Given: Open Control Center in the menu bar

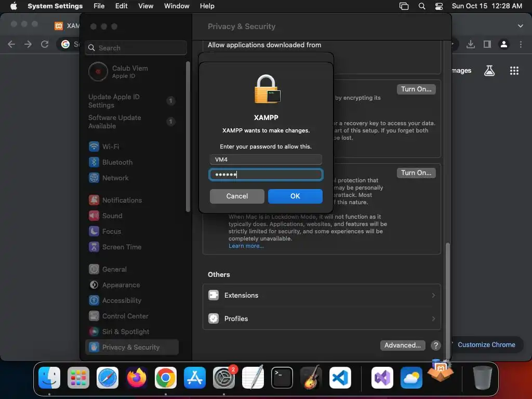Looking at the screenshot, I should coord(439,6).
